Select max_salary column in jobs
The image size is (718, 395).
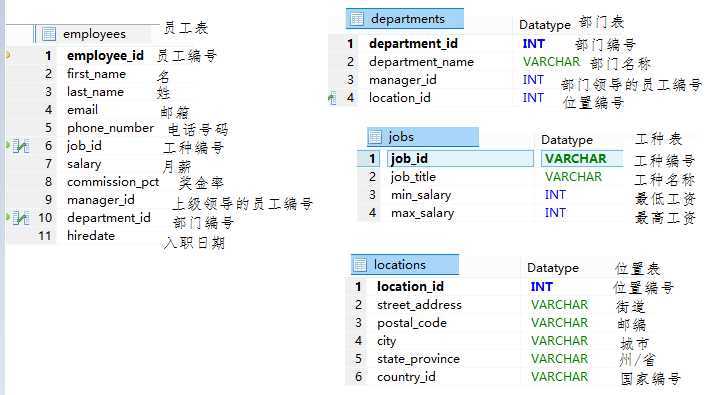(422, 213)
